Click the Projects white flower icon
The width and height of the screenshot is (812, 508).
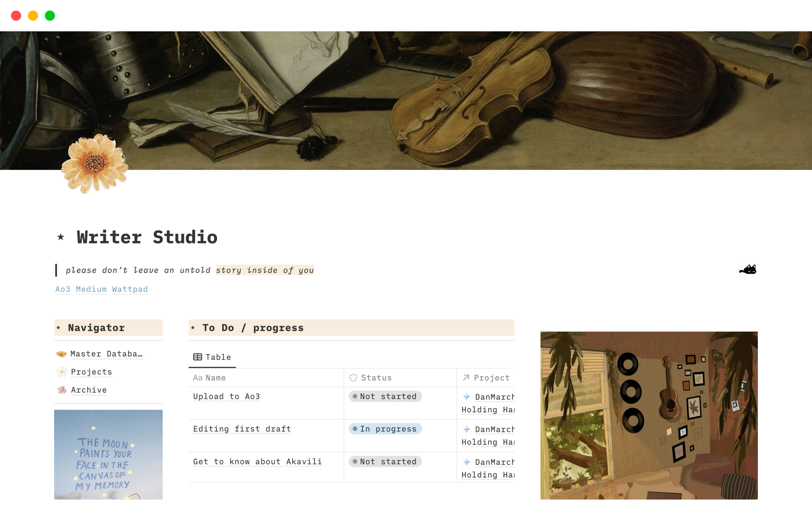tap(62, 372)
